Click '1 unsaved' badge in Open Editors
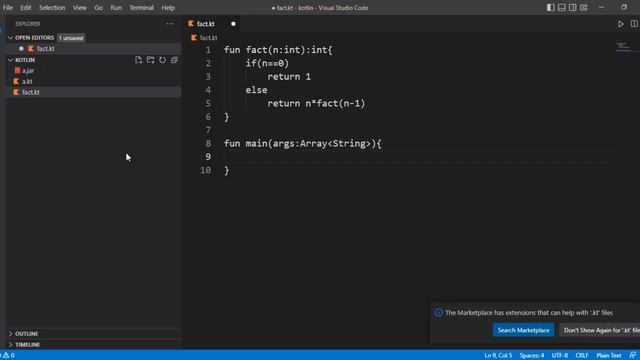This screenshot has width=640, height=360. pyautogui.click(x=71, y=38)
